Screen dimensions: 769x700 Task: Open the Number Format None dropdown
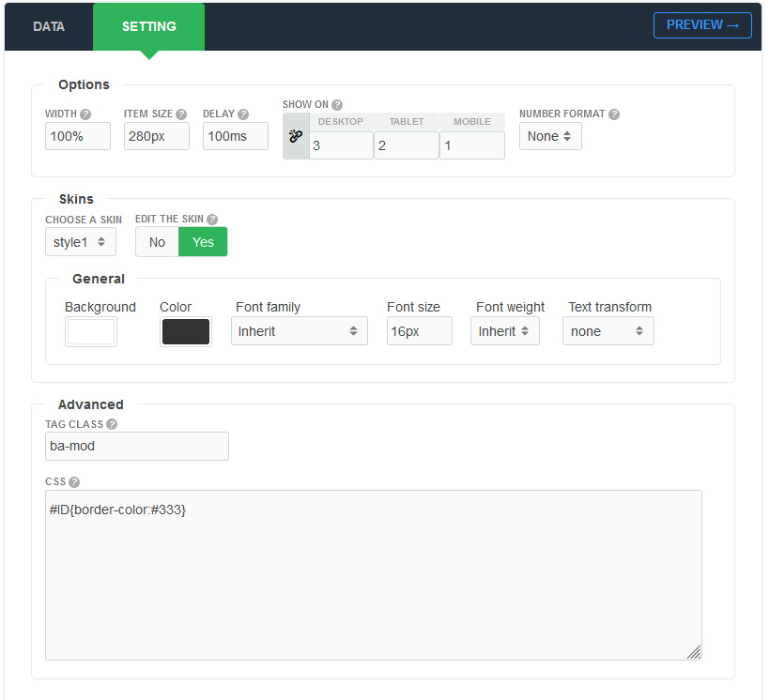pyautogui.click(x=550, y=136)
